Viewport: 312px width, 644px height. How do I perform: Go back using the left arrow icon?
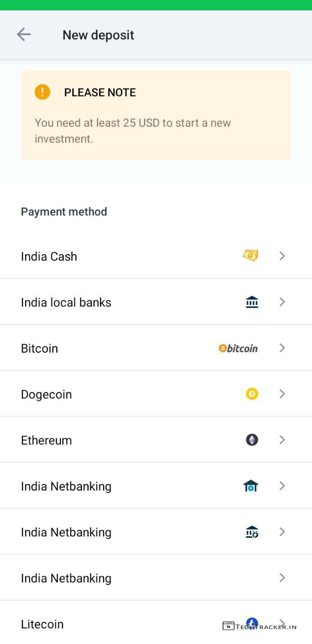[x=24, y=35]
